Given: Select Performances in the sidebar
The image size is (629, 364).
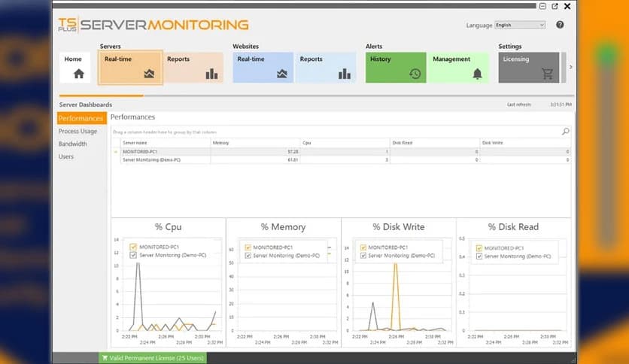Looking at the screenshot, I should pyautogui.click(x=81, y=118).
